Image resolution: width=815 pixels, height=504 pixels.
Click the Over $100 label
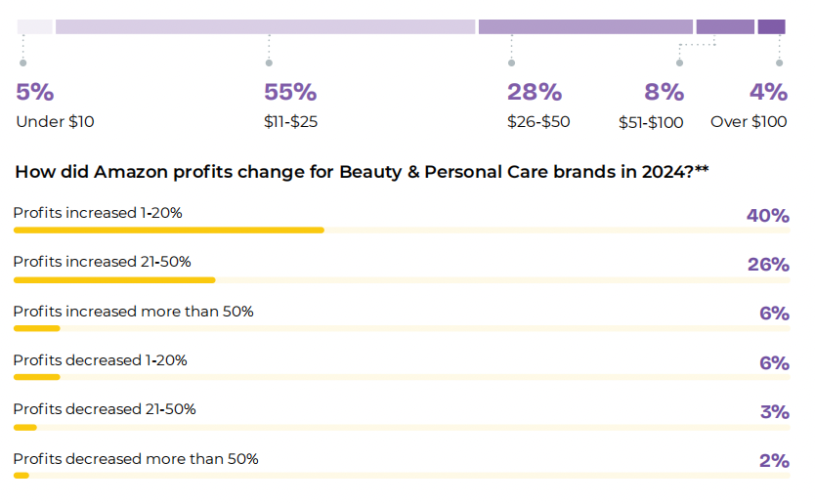(749, 122)
